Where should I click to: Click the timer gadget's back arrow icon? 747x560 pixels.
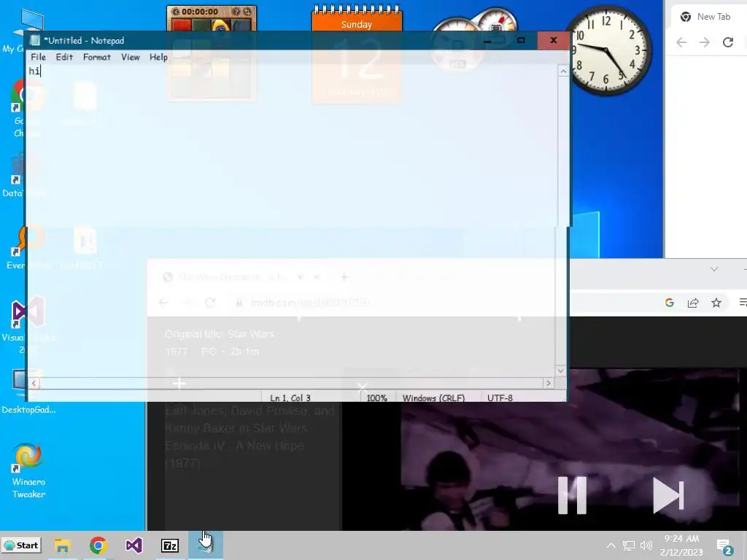[x=175, y=12]
